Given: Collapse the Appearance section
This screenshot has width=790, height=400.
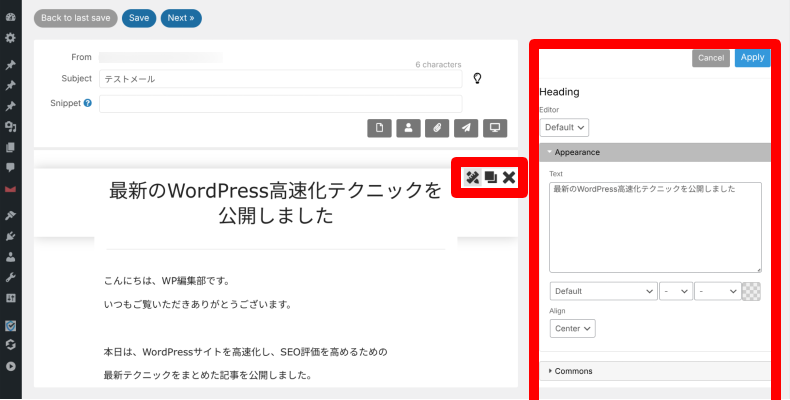Looking at the screenshot, I should (655, 152).
